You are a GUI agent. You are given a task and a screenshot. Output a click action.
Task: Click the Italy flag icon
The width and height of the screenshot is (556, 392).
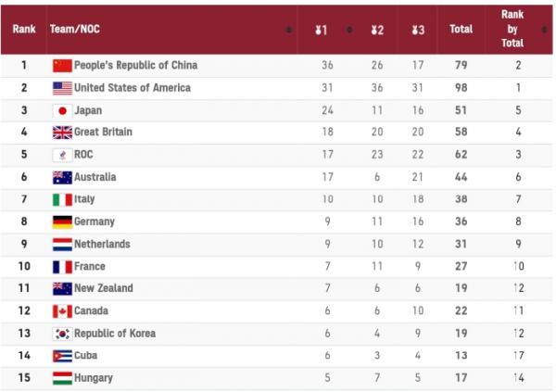pos(62,199)
